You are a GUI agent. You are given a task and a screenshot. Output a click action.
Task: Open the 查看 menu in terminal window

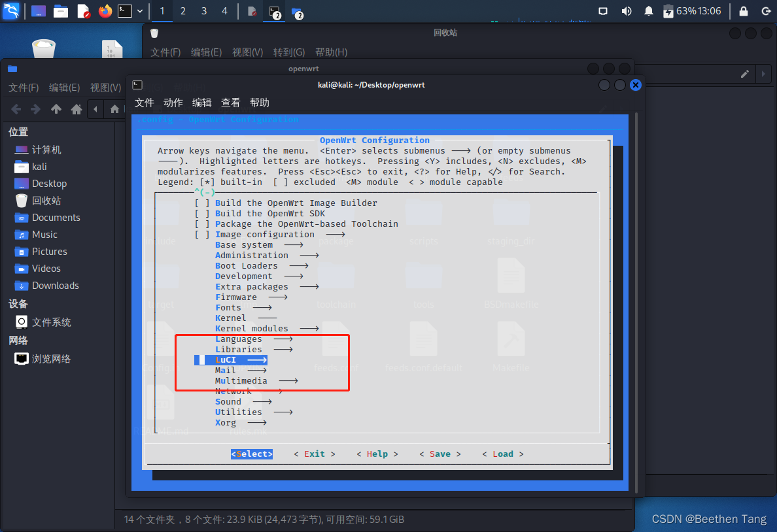point(230,103)
